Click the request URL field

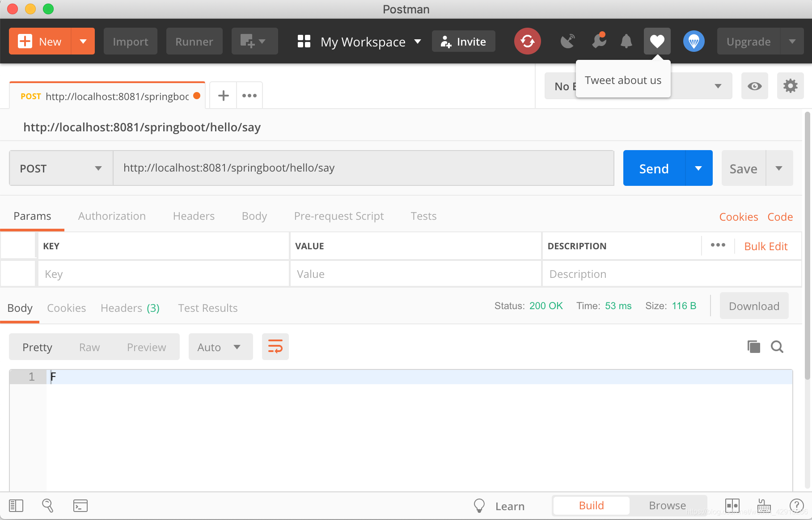click(x=363, y=168)
